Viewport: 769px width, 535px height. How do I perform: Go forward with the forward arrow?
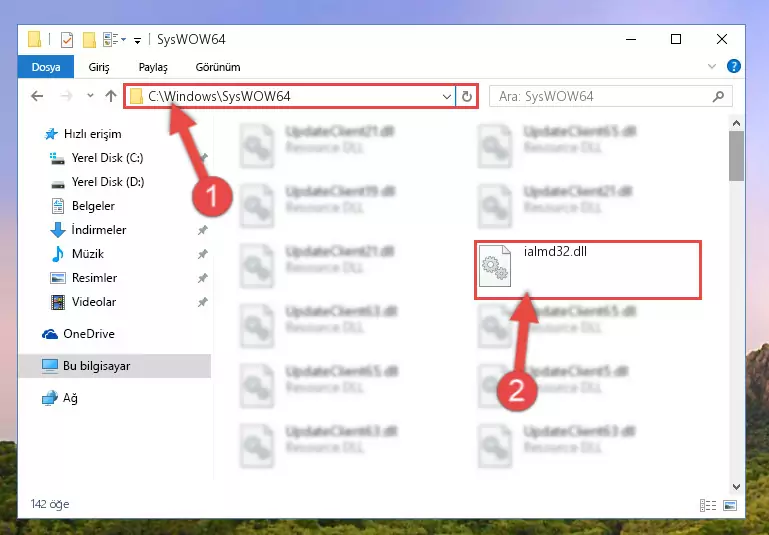[x=66, y=96]
